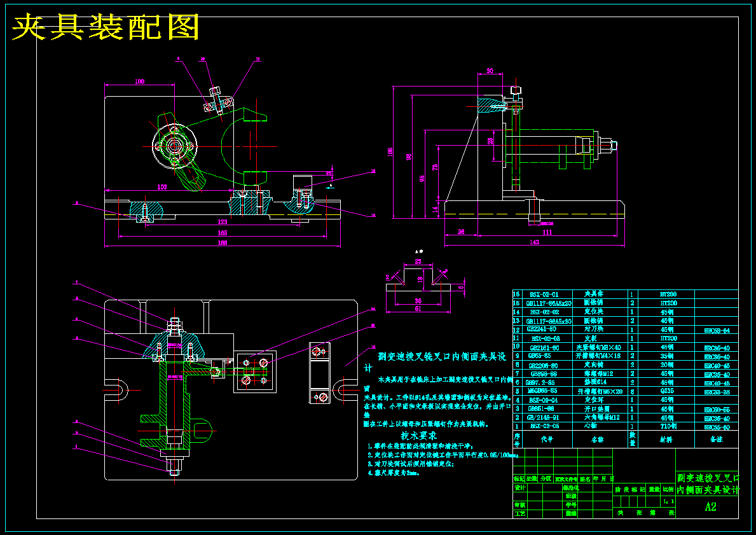
Task: Select part code BSX-02-02 in the parts list
Action: click(x=544, y=312)
